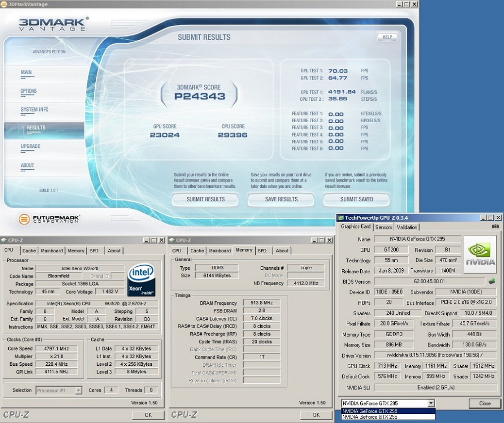Screen dimensions: 504x423
Task: Click the Driver Version field in GPU-Z
Action: pyautogui.click(x=436, y=355)
